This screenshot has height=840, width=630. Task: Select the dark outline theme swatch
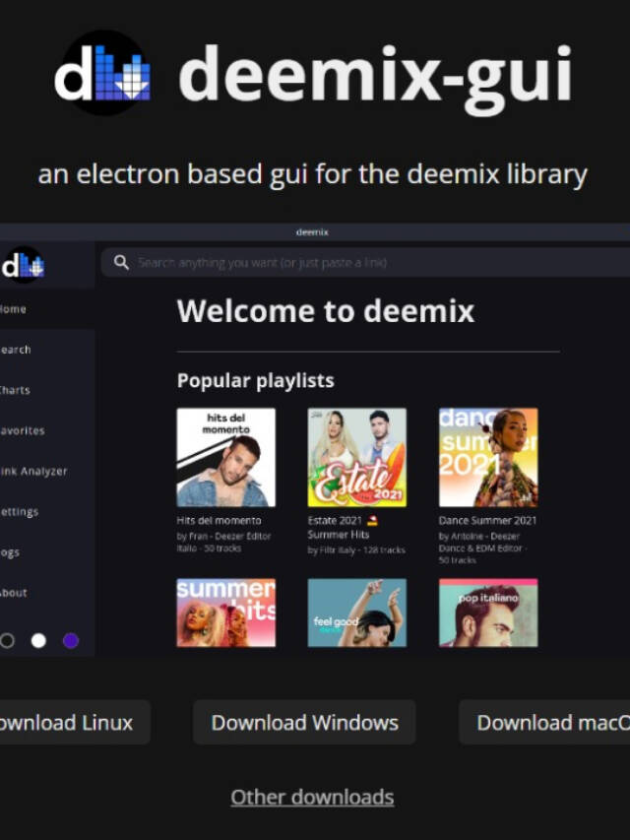click(x=7, y=641)
